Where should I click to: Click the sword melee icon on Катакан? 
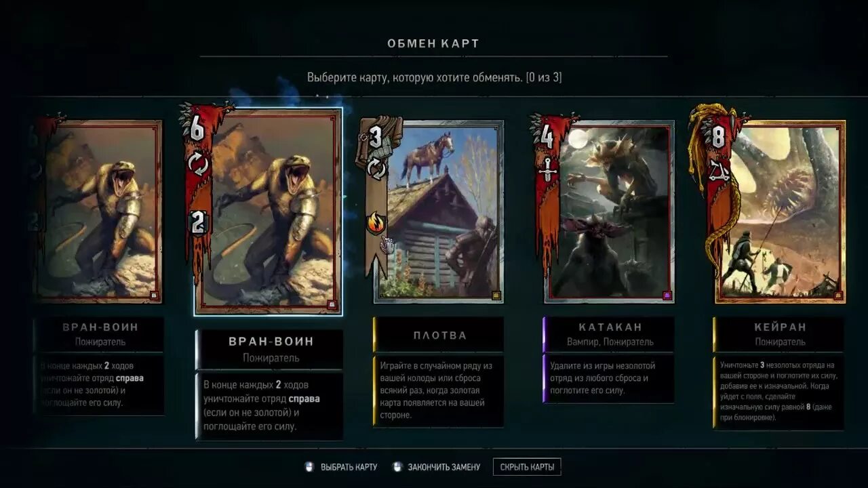(x=547, y=169)
